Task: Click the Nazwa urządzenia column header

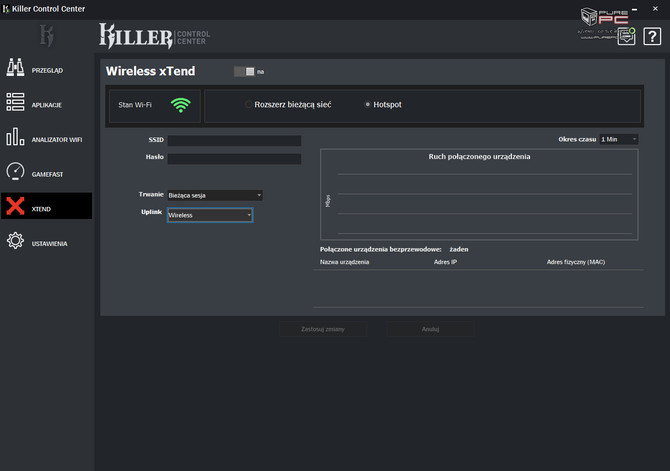Action: [344, 262]
